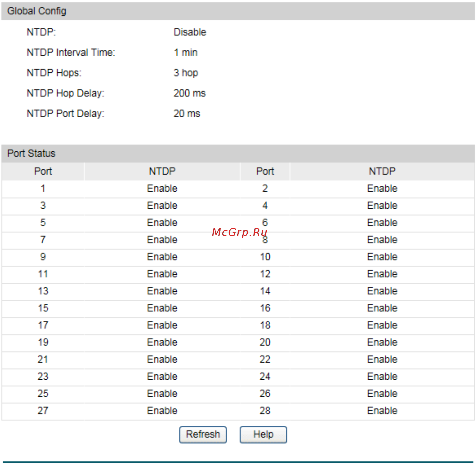Select port number 3 cell
This screenshot has height=464, width=476.
point(43,206)
